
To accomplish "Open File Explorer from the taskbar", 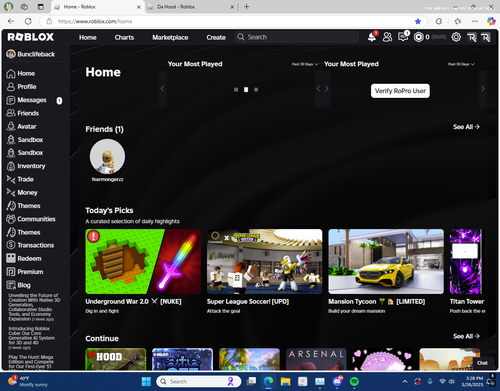I will pyautogui.click(x=285, y=381).
